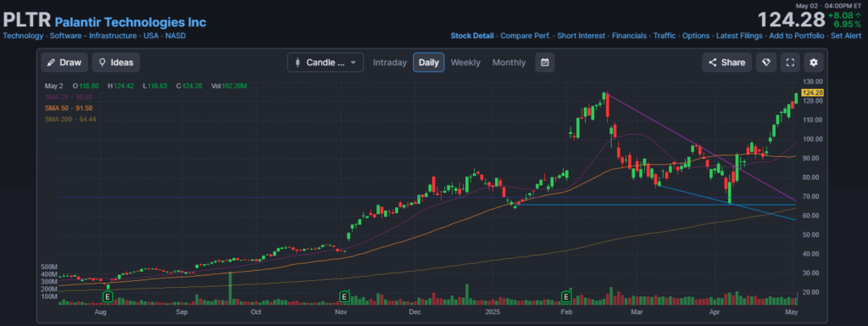
Task: Click the August earnings E marker
Action: pyautogui.click(x=108, y=297)
